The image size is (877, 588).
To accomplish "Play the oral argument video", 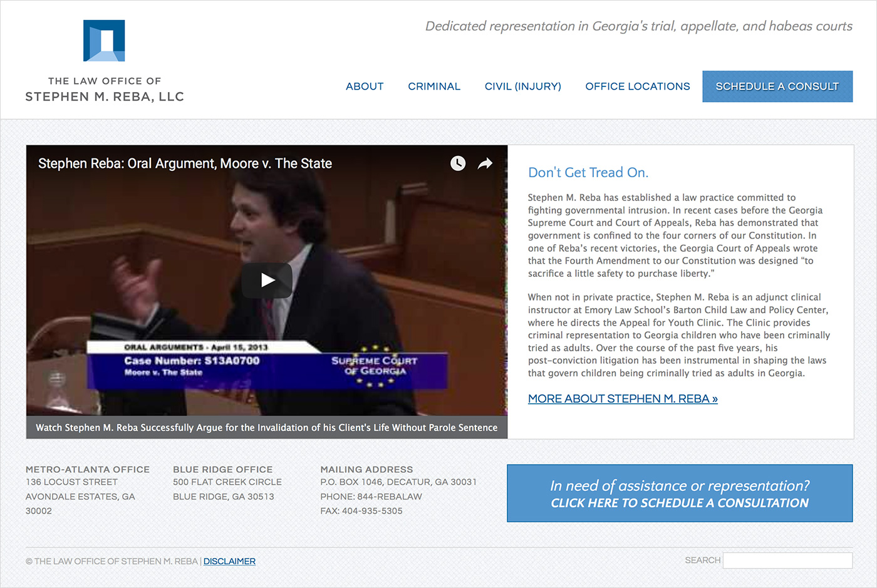I will 267,280.
